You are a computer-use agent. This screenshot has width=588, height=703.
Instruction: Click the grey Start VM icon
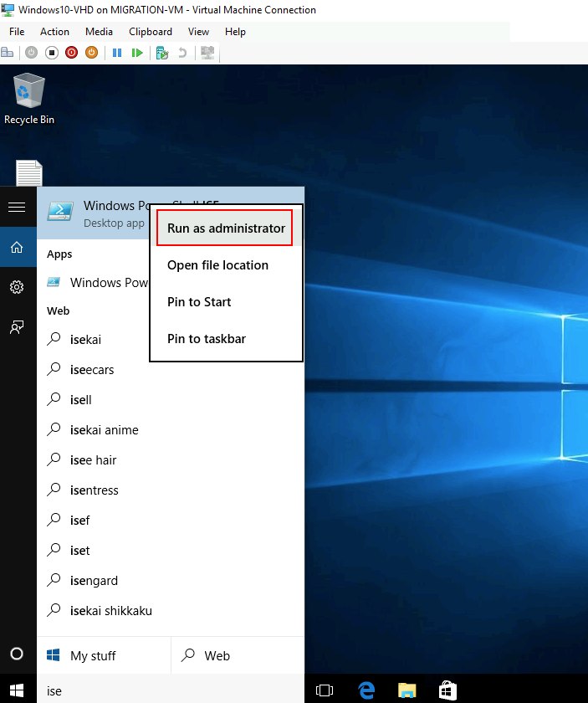click(x=31, y=53)
